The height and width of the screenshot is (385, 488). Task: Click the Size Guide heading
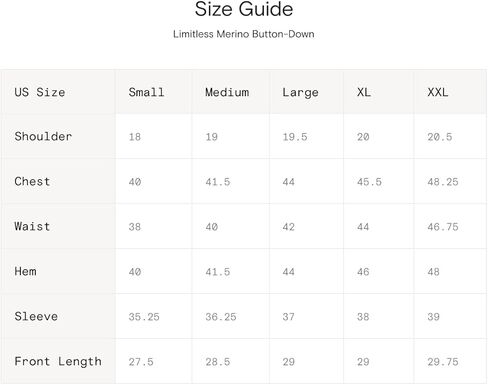point(244,9)
